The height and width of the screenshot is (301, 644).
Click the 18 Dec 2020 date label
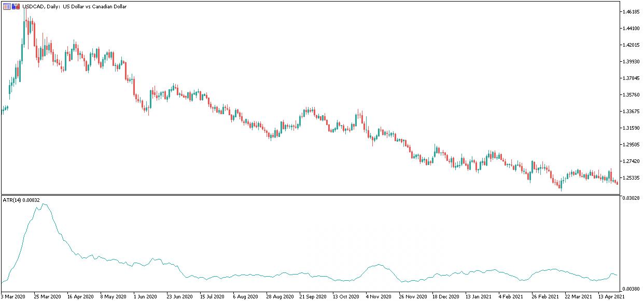[446, 297]
